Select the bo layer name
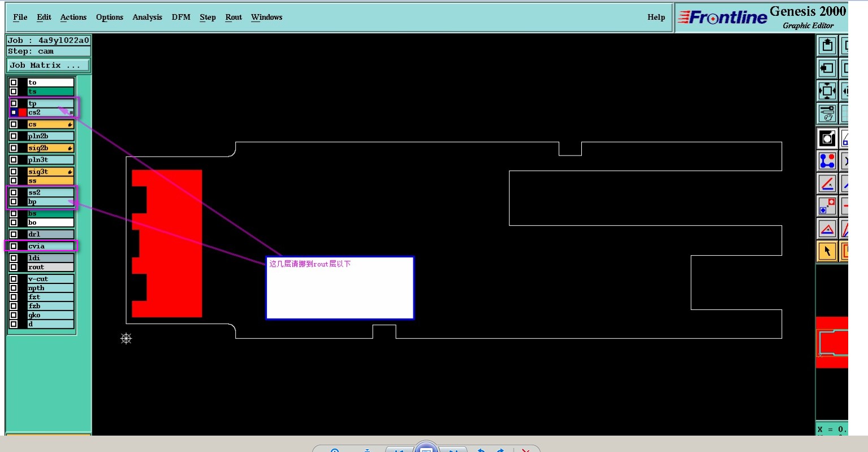 pyautogui.click(x=51, y=223)
